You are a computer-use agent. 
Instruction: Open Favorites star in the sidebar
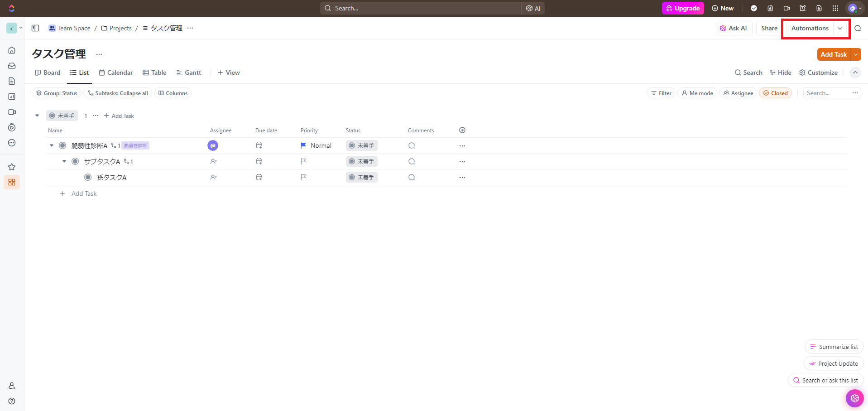(x=12, y=167)
